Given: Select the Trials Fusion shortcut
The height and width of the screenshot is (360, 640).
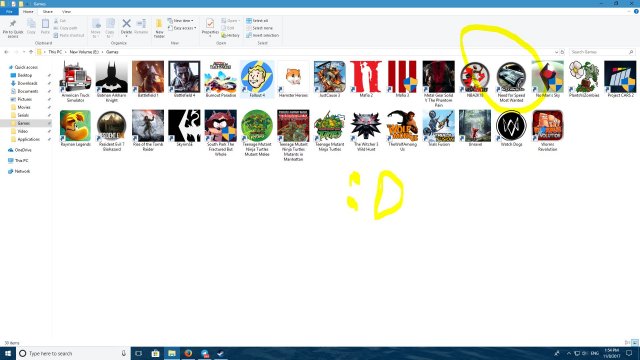Looking at the screenshot, I should [438, 128].
